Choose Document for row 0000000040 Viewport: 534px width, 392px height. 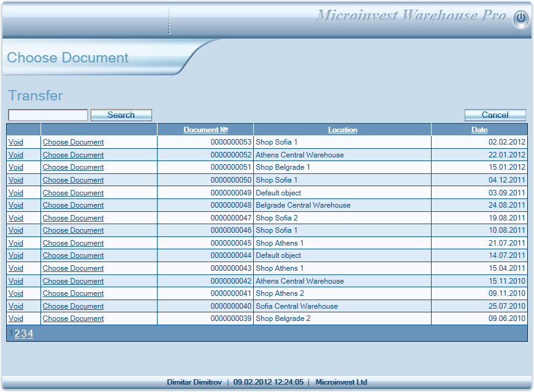tap(73, 306)
